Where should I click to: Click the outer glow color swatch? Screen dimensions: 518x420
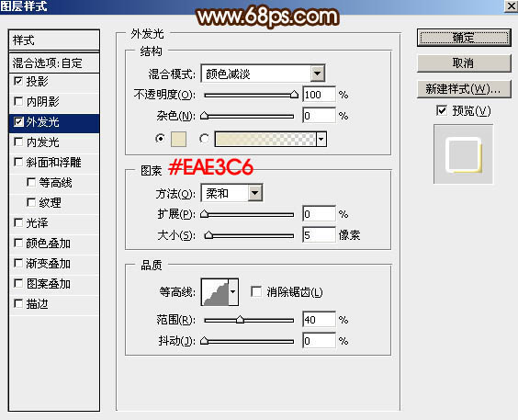178,139
